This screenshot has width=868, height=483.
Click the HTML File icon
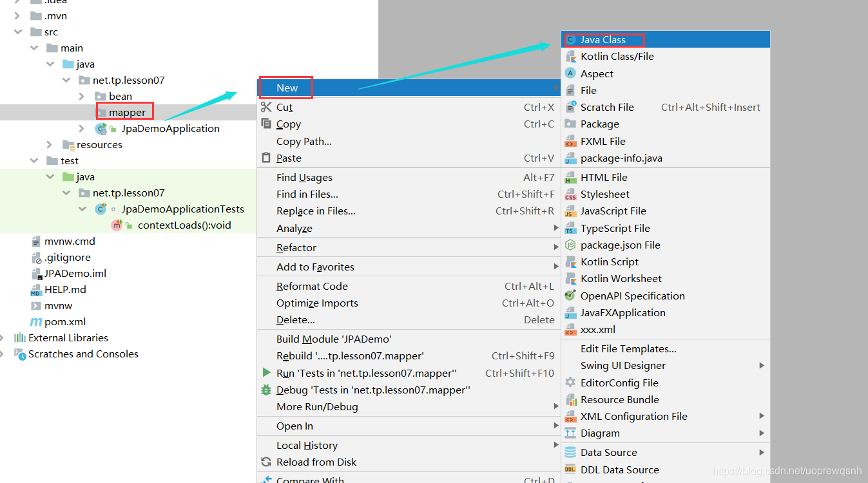[x=570, y=178]
